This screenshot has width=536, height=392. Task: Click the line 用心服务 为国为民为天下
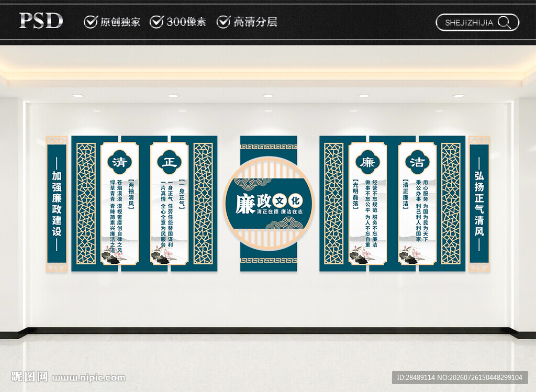click(x=425, y=211)
